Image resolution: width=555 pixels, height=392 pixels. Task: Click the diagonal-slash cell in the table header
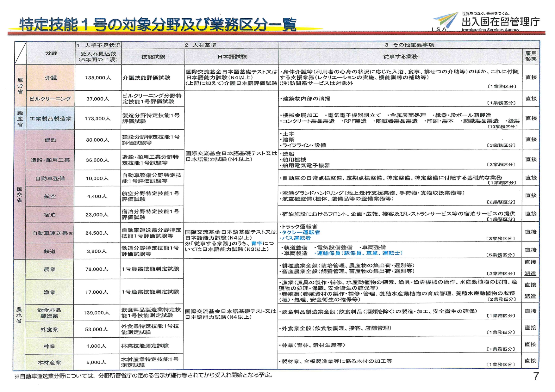point(21,53)
